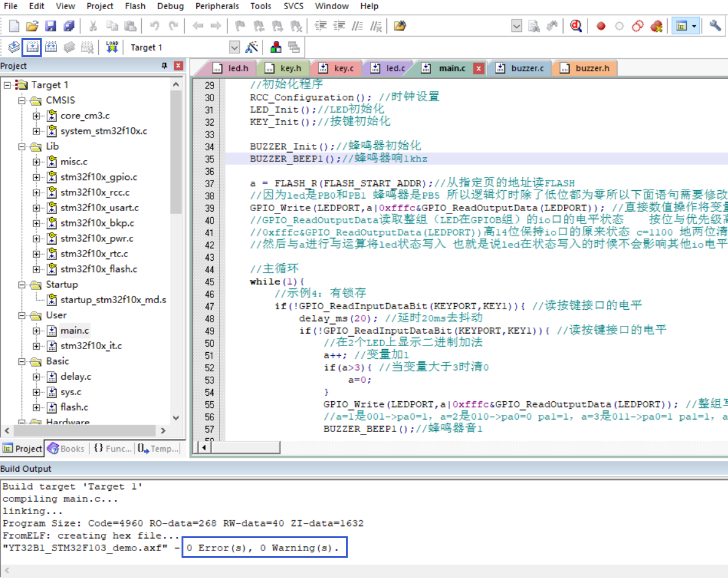Viewport: 728px width, 578px height.
Task: Switch to the Books panel tab
Action: point(66,449)
